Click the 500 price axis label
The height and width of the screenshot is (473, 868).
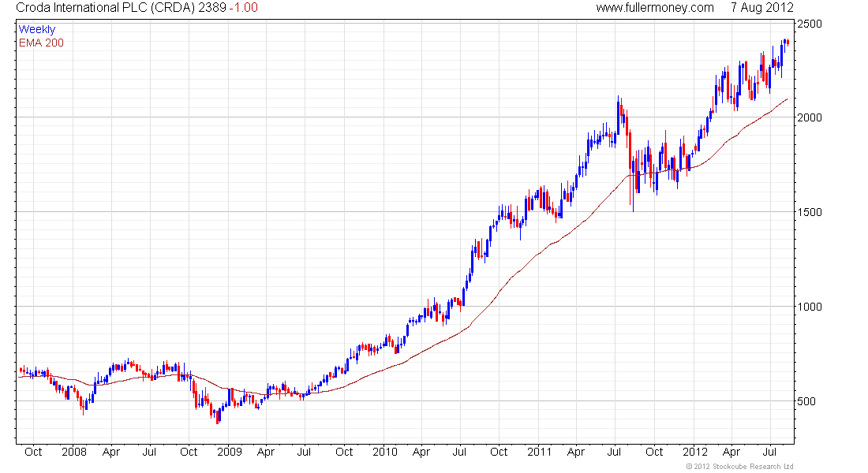pyautogui.click(x=806, y=401)
